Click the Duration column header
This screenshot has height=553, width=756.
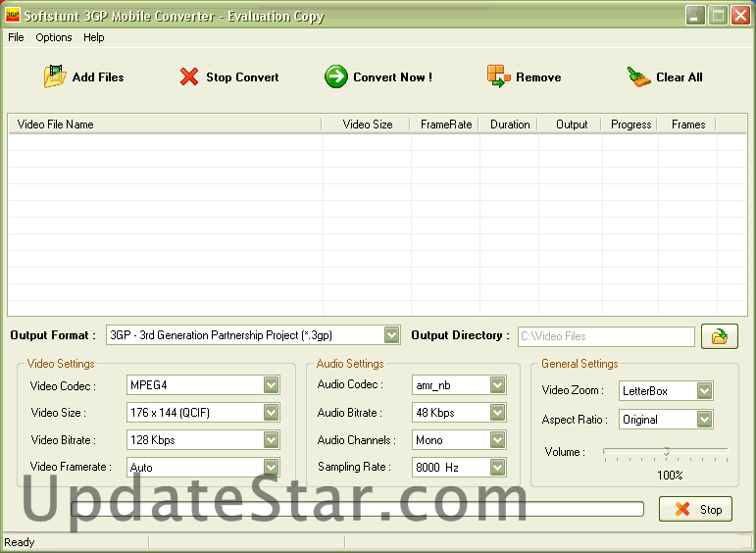click(x=509, y=125)
